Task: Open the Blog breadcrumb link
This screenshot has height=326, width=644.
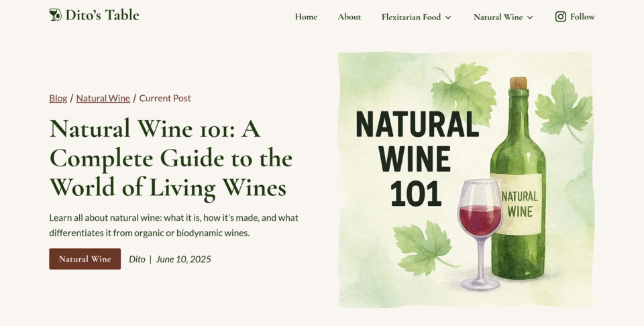Action: pyautogui.click(x=58, y=98)
